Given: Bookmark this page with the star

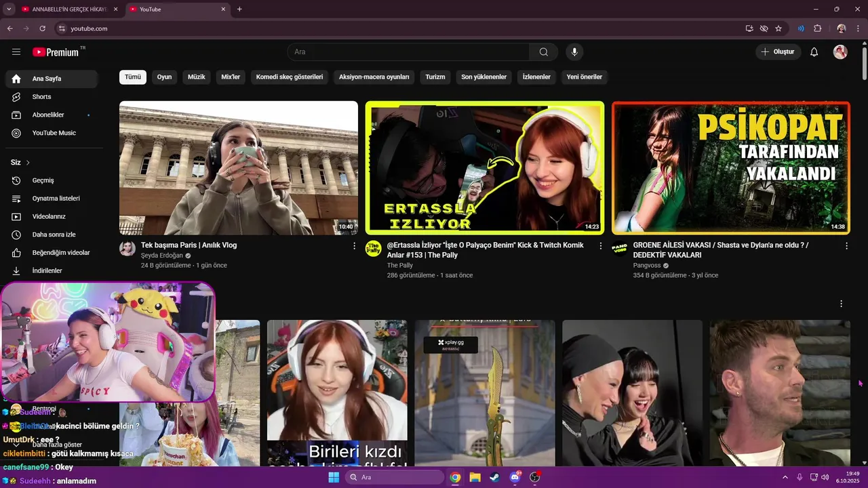Looking at the screenshot, I should tap(778, 28).
